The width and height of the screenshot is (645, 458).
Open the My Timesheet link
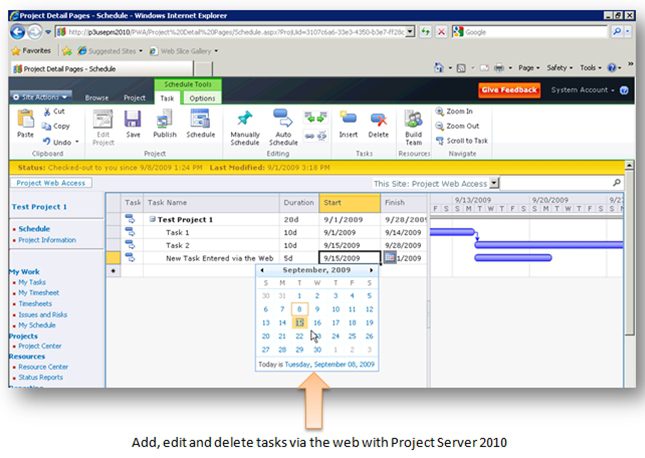(x=39, y=293)
